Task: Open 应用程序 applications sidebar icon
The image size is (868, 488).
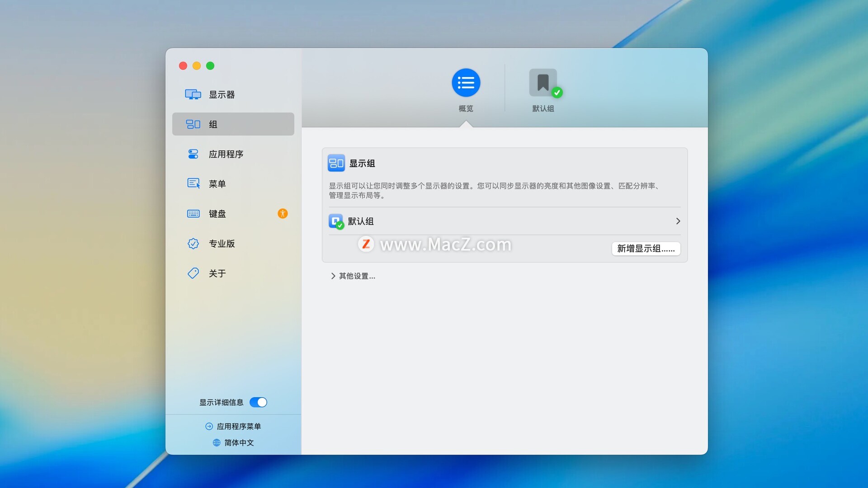Action: click(193, 154)
